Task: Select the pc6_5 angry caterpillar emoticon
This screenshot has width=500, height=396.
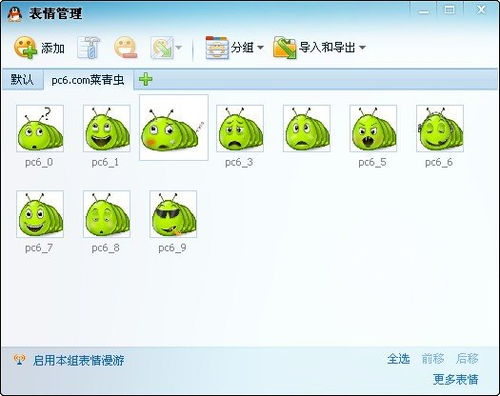Action: pos(373,128)
